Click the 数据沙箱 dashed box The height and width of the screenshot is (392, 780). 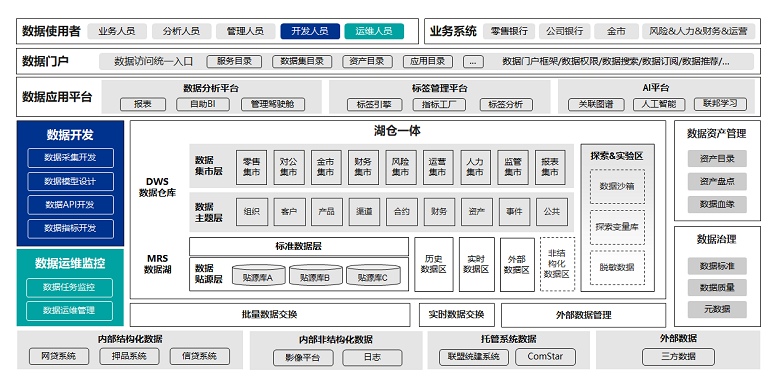click(x=617, y=187)
